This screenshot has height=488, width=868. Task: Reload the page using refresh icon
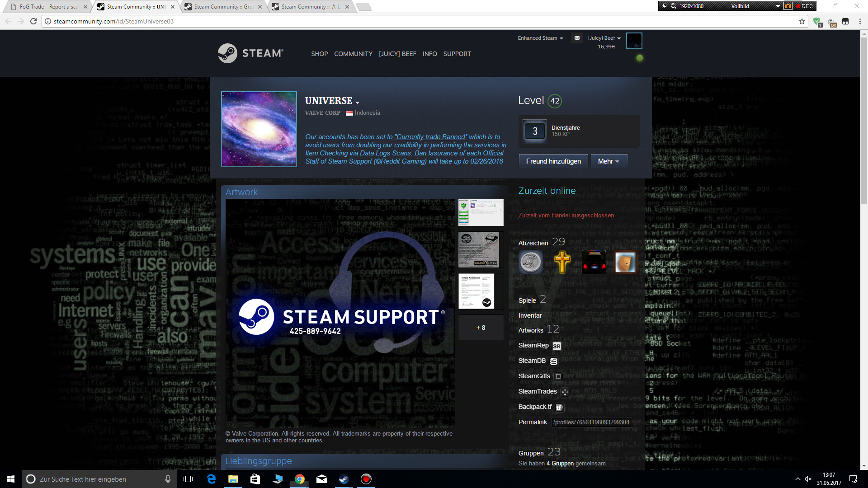[33, 21]
